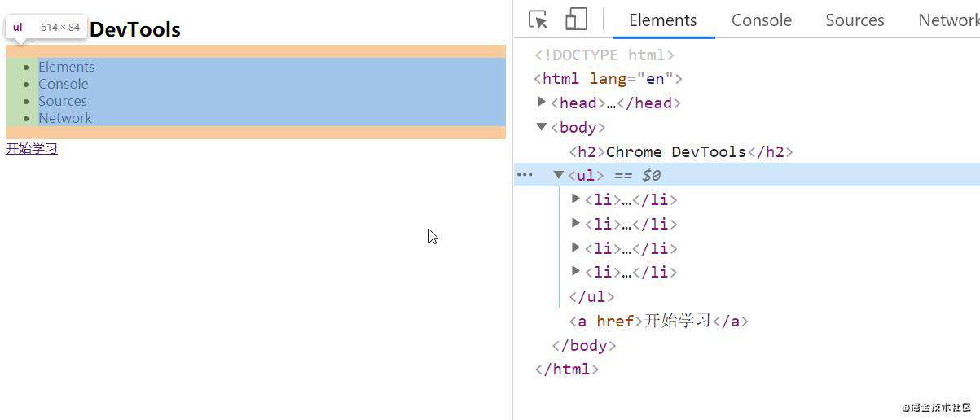980x420 pixels.
Task: Switch to the Elements tab
Action: pos(663,20)
